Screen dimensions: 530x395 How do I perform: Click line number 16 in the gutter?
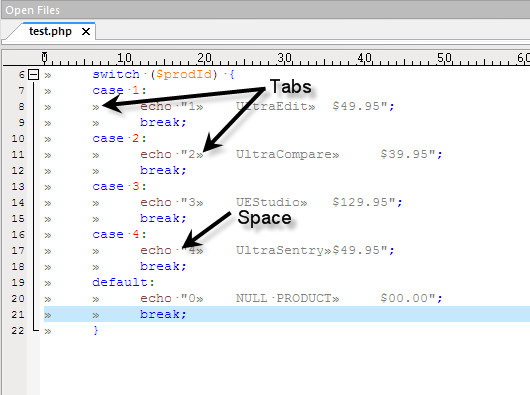[x=18, y=234]
